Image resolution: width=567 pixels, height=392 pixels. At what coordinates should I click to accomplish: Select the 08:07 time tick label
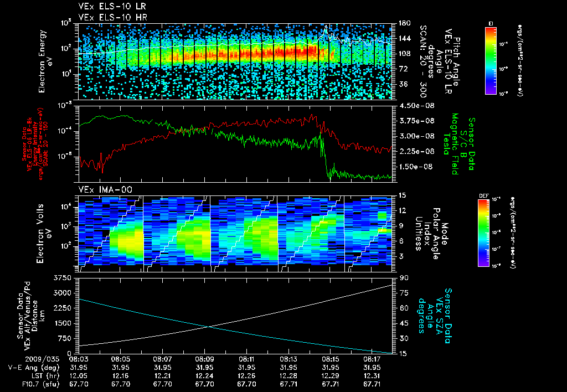(162, 360)
